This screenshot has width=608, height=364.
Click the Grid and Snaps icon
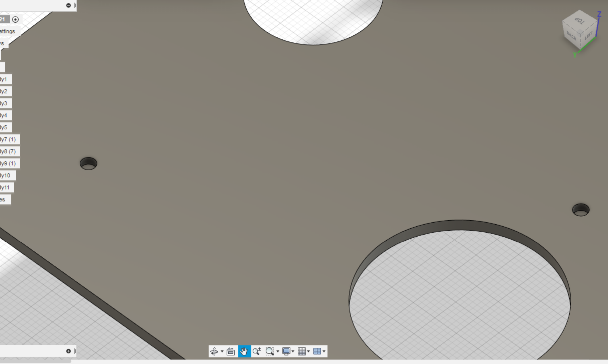click(301, 351)
